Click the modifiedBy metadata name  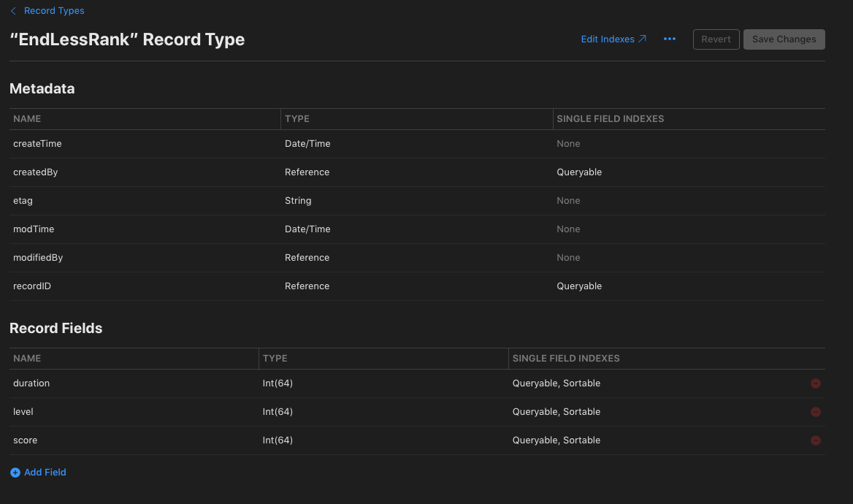38,257
